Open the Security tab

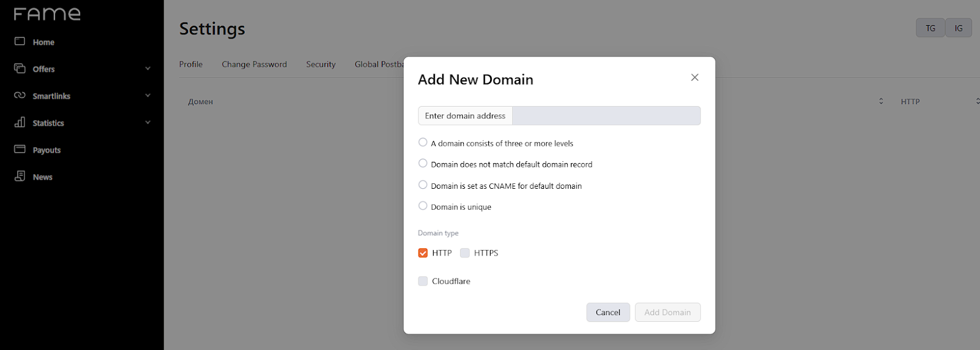[x=321, y=64]
